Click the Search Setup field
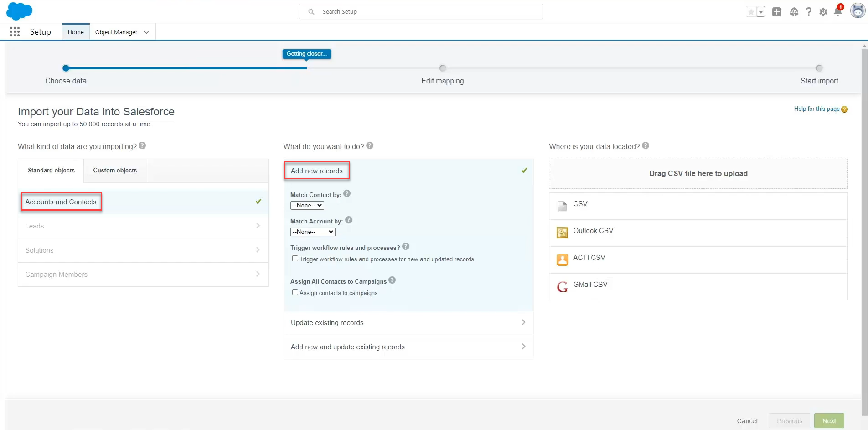 [x=420, y=11]
